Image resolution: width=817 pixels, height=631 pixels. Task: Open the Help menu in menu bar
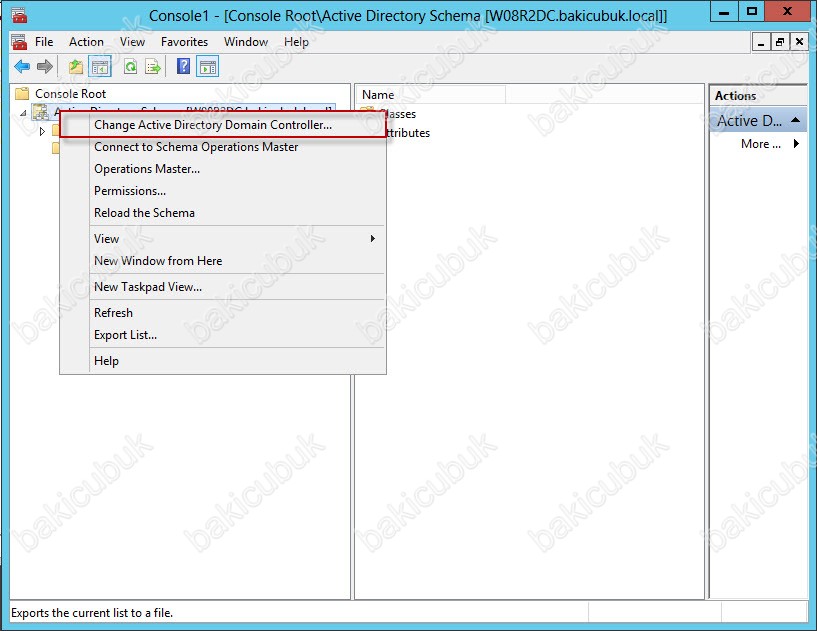tap(296, 42)
